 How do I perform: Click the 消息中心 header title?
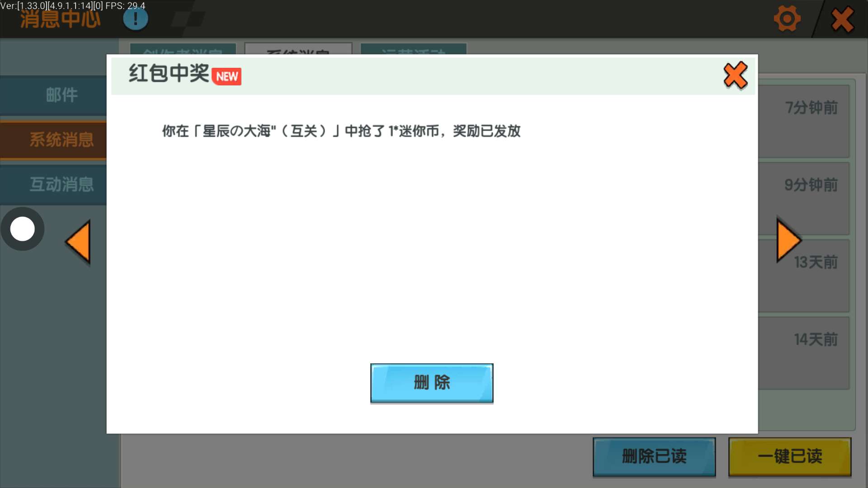60,20
